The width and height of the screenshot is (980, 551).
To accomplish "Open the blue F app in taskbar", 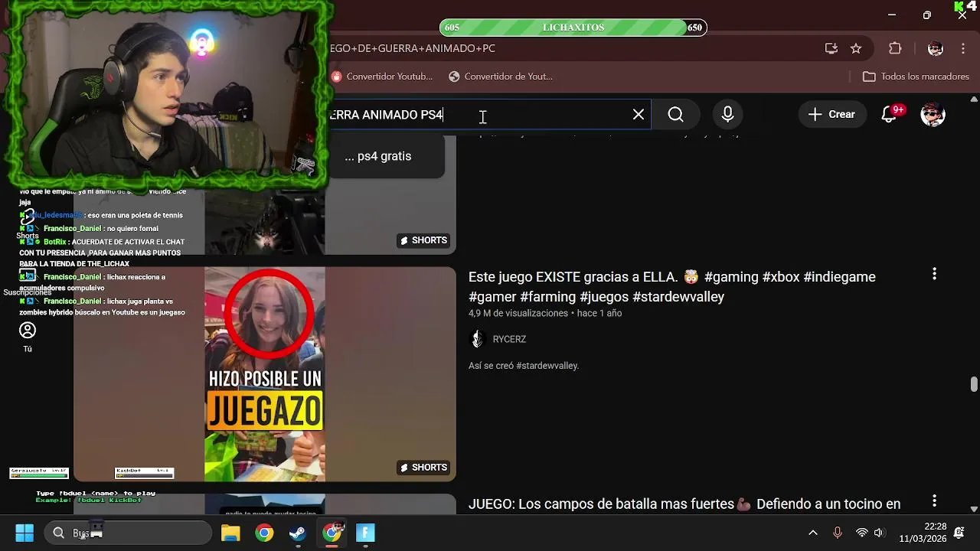I will 365,533.
